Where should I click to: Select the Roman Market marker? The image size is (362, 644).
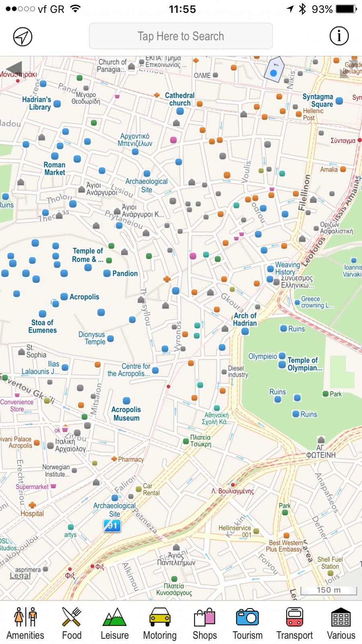[55, 156]
